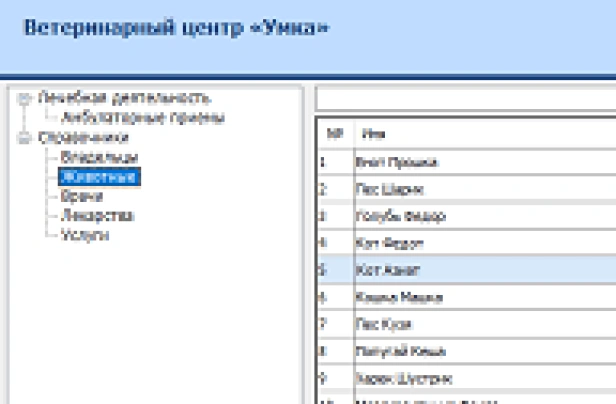Select the Лечебная деятельность tree label

click(123, 98)
